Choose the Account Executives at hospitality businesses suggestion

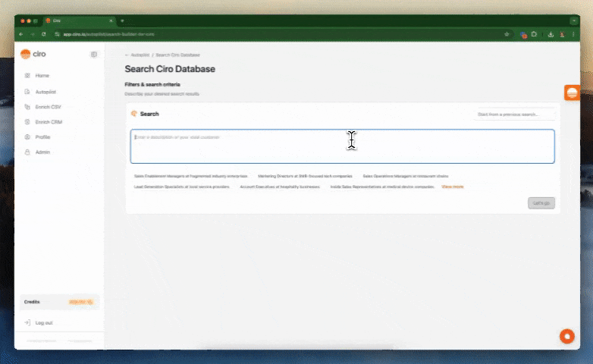point(280,187)
